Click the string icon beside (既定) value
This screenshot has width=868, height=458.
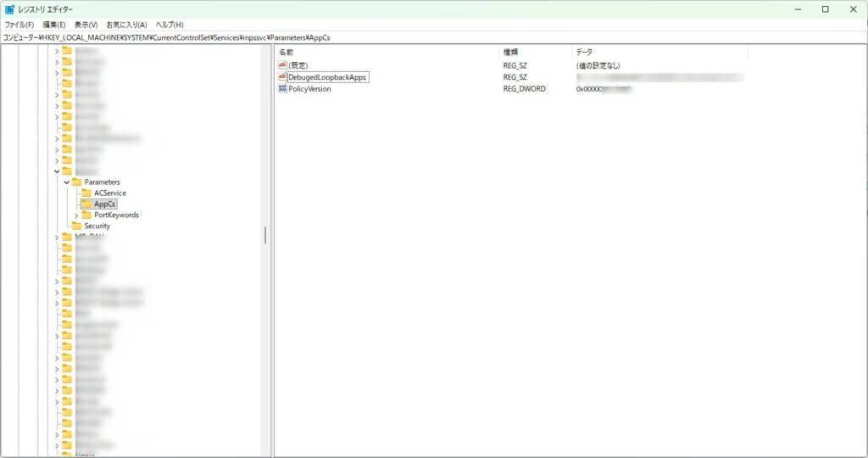click(282, 65)
